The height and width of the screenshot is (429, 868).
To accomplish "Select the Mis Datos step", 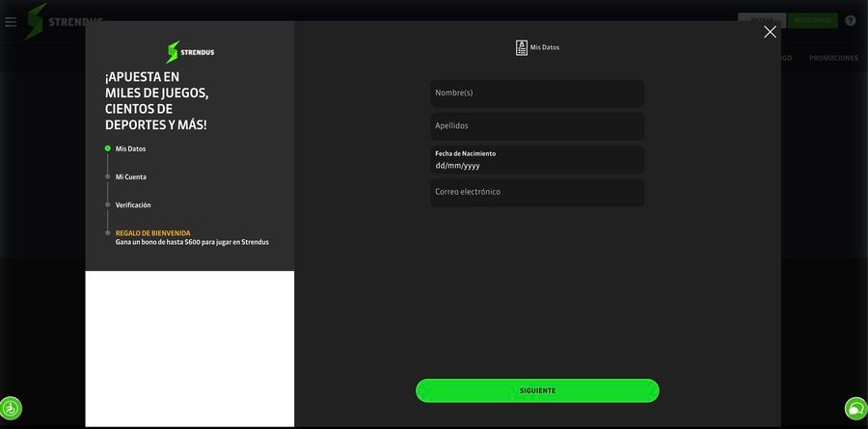I will point(130,148).
